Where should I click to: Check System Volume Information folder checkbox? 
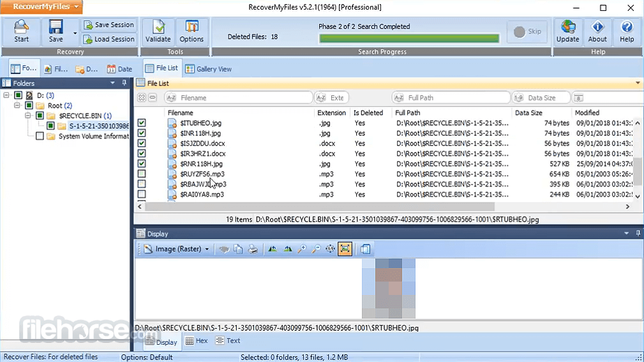pos(40,136)
